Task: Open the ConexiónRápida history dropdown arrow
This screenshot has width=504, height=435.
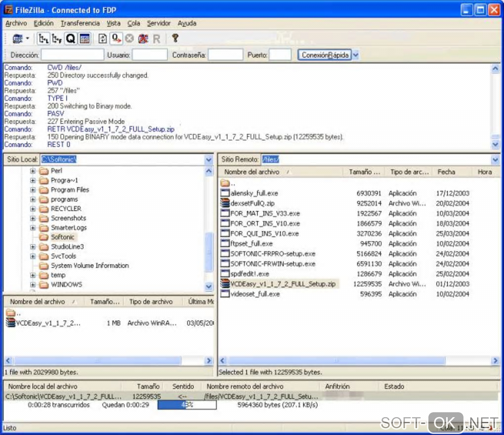Action: click(355, 55)
